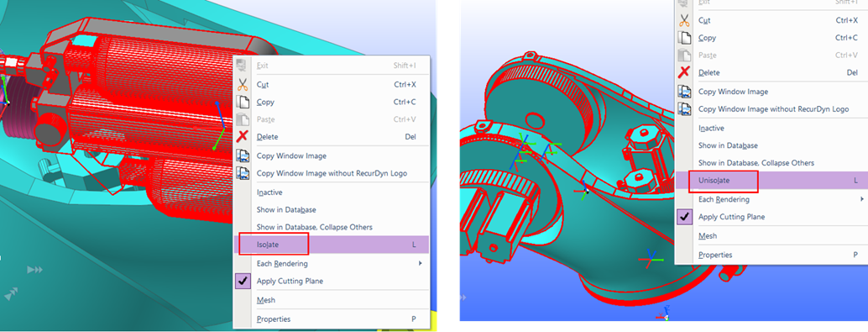
Task: Click the red Delete X icon in right menu
Action: point(685,72)
